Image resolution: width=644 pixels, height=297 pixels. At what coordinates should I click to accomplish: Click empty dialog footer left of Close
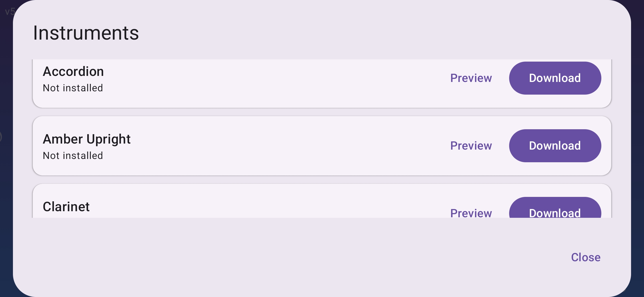[x=275, y=257]
